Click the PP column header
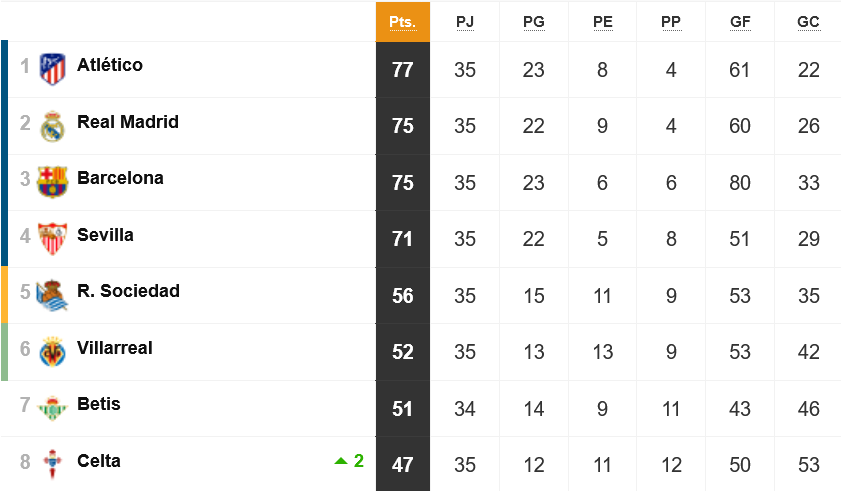 (671, 22)
